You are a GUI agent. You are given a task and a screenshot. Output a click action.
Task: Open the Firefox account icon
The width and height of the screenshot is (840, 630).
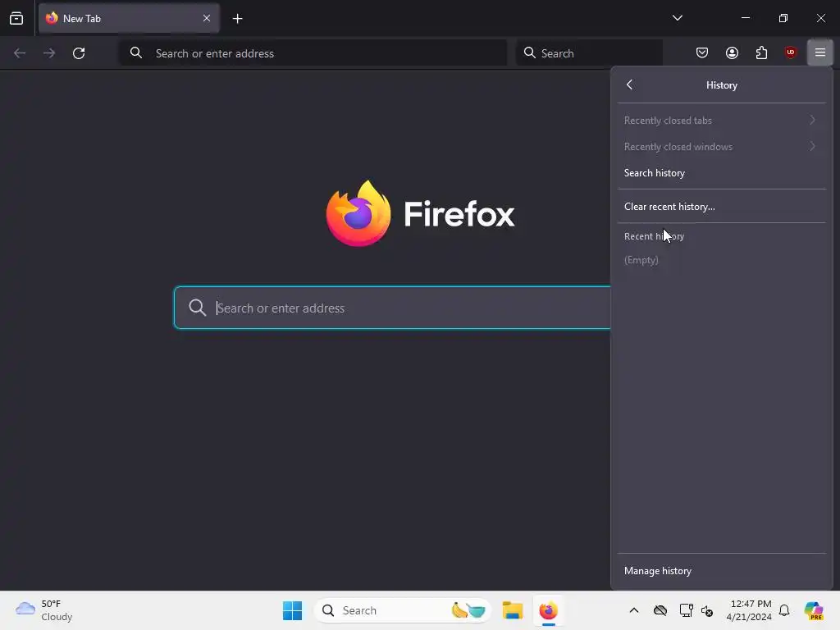pyautogui.click(x=732, y=52)
